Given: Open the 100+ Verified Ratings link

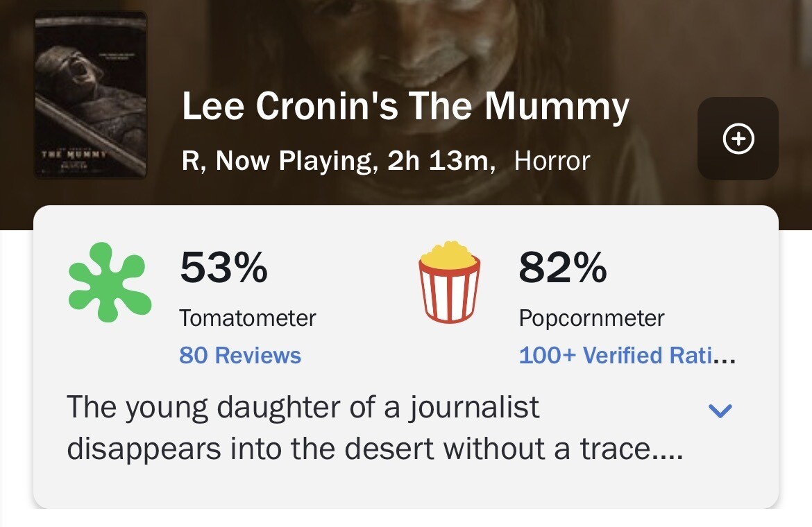Looking at the screenshot, I should (627, 355).
